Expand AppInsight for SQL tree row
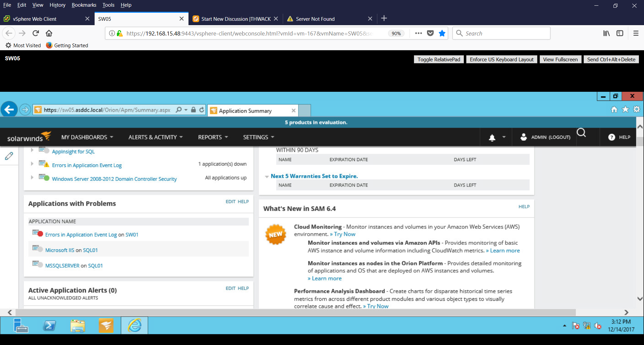Image resolution: width=644 pixels, height=345 pixels. [x=32, y=150]
